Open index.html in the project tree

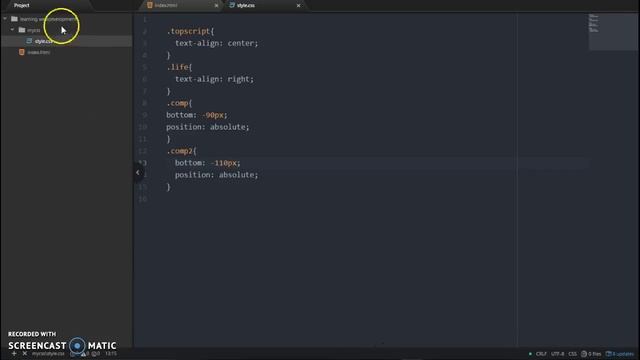pos(39,52)
